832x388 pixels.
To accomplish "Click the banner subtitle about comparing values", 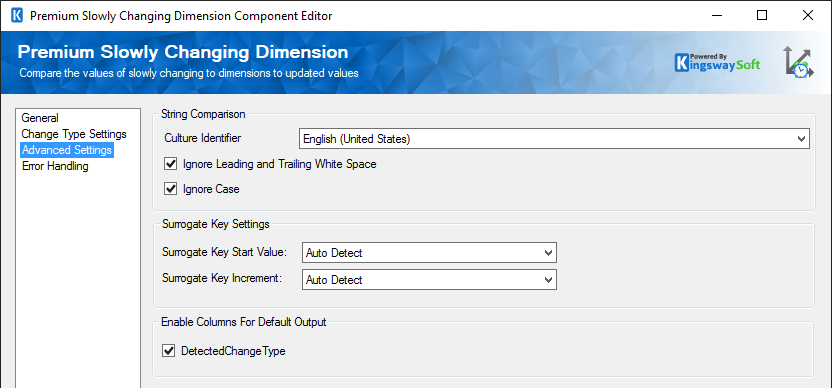I will click(189, 73).
